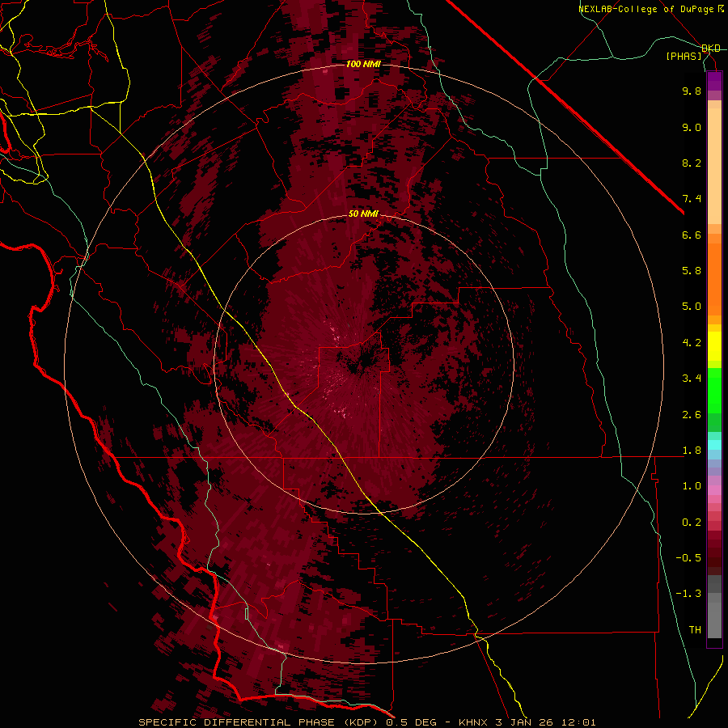Select the 3.4 scale value
Viewport: 728px width, 728px height.
click(692, 379)
